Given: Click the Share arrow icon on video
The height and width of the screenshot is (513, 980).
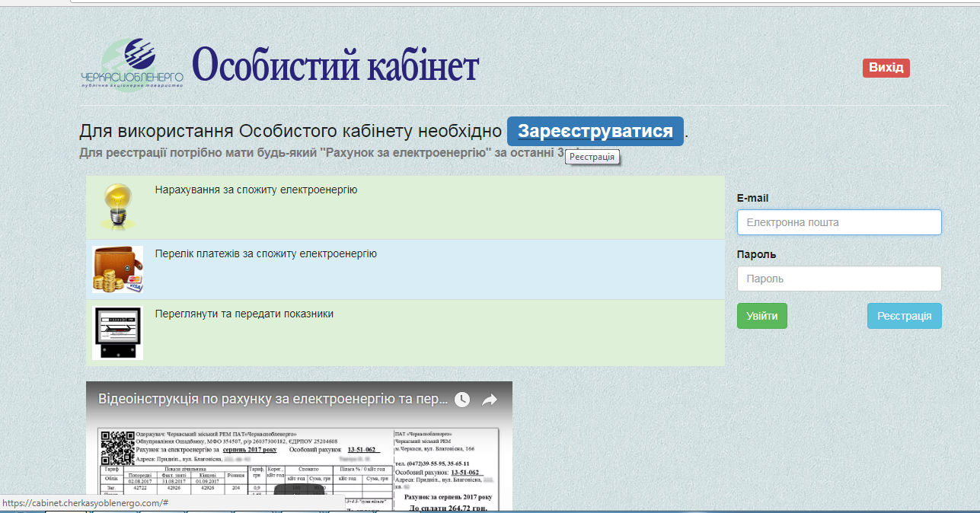Looking at the screenshot, I should pyautogui.click(x=490, y=400).
